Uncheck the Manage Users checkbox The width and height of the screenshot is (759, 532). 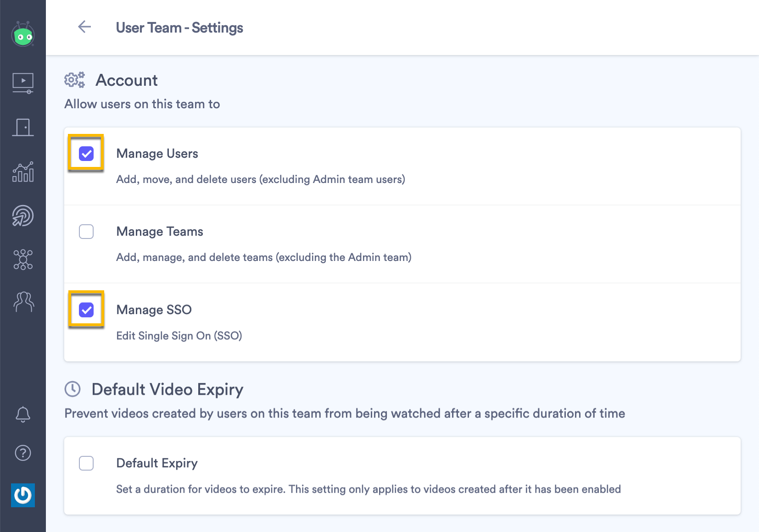[x=86, y=154]
